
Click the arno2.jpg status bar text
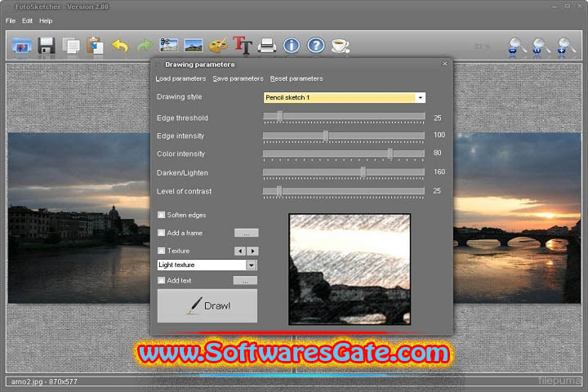tap(44, 381)
